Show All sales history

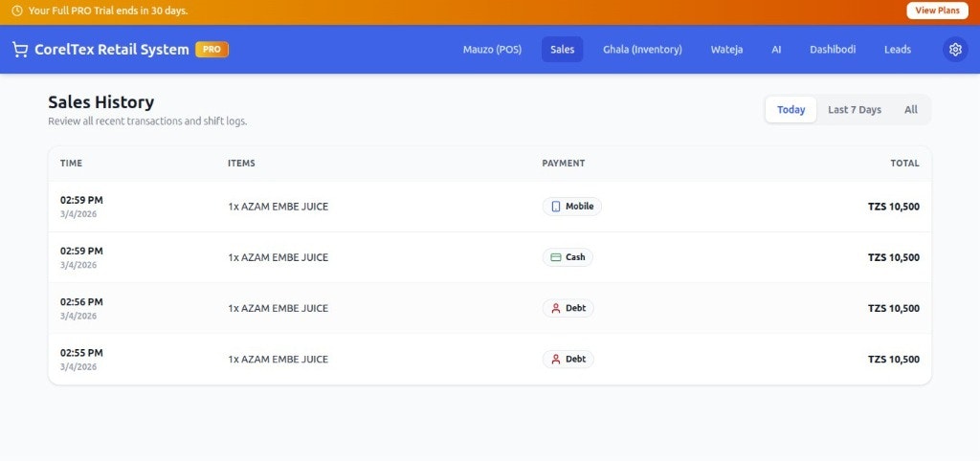click(x=911, y=110)
